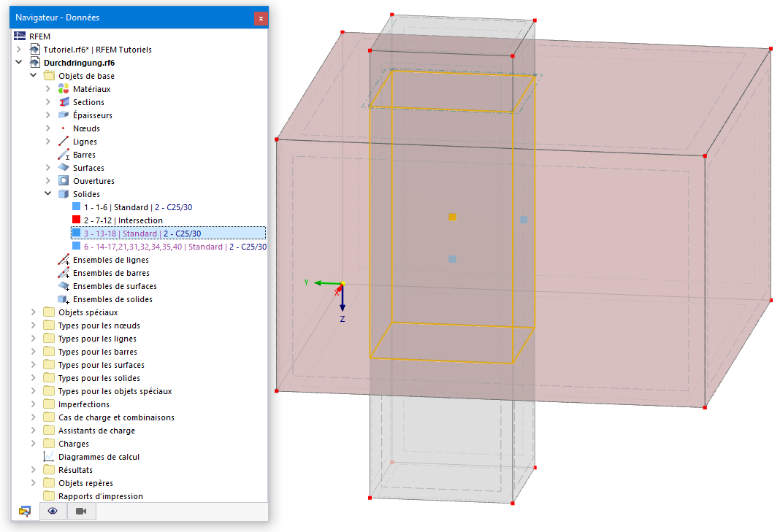Click blue swatch of solid 1 - 1-6
Image resolution: width=780 pixels, height=532 pixels.
pyautogui.click(x=76, y=207)
